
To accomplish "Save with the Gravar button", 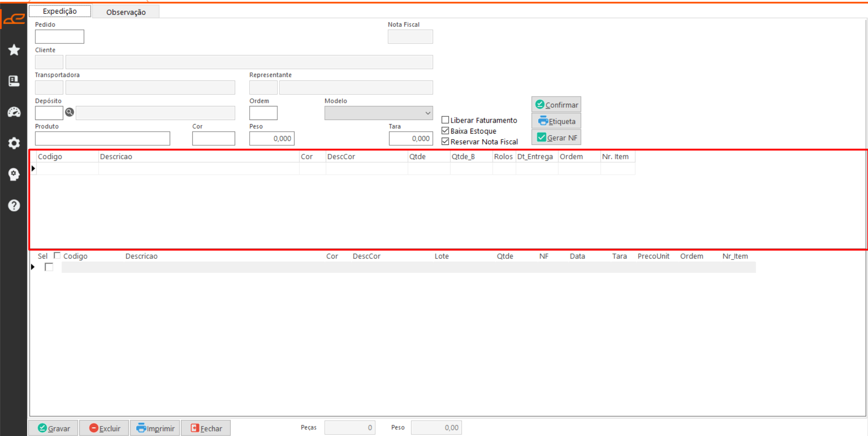I will (x=53, y=428).
